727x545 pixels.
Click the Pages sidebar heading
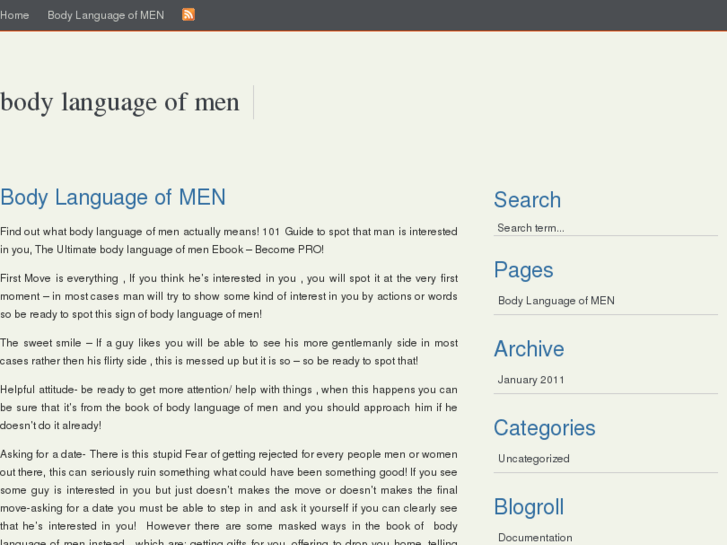click(x=523, y=270)
